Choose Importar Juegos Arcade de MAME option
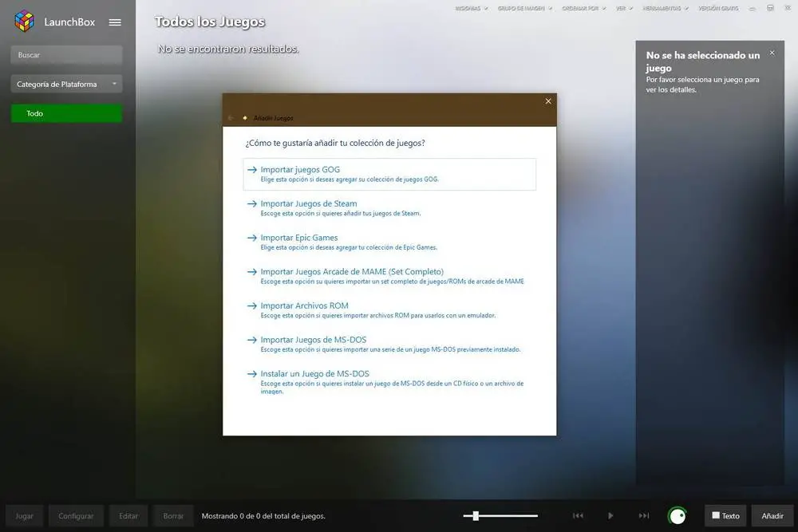The height and width of the screenshot is (532, 798). click(389, 276)
